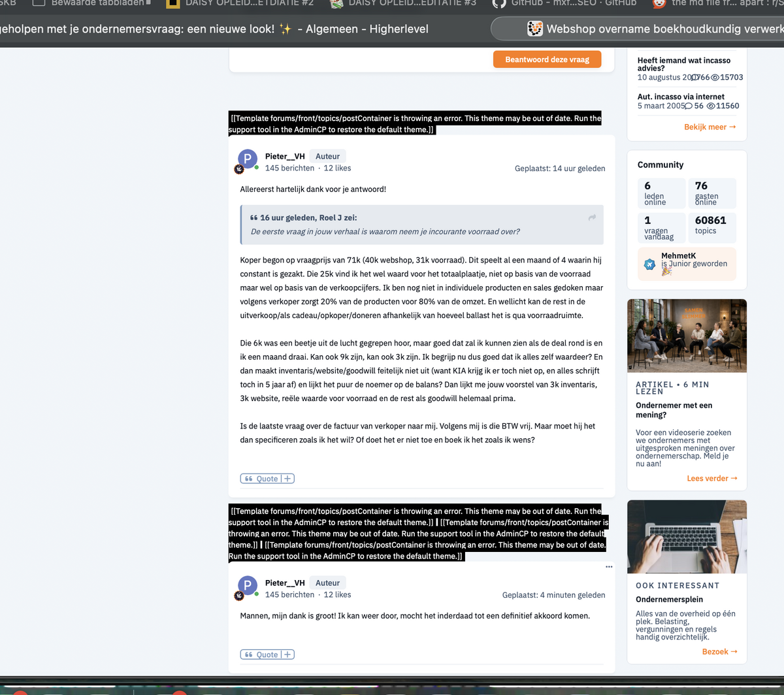
Task: Click the favicon of the Webshop overname tab
Action: pyautogui.click(x=534, y=29)
